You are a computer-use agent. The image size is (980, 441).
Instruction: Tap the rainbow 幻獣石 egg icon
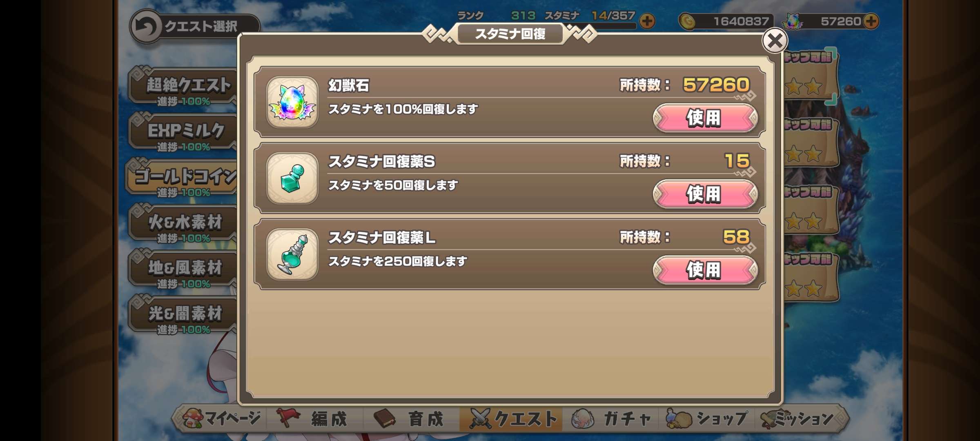pos(292,102)
